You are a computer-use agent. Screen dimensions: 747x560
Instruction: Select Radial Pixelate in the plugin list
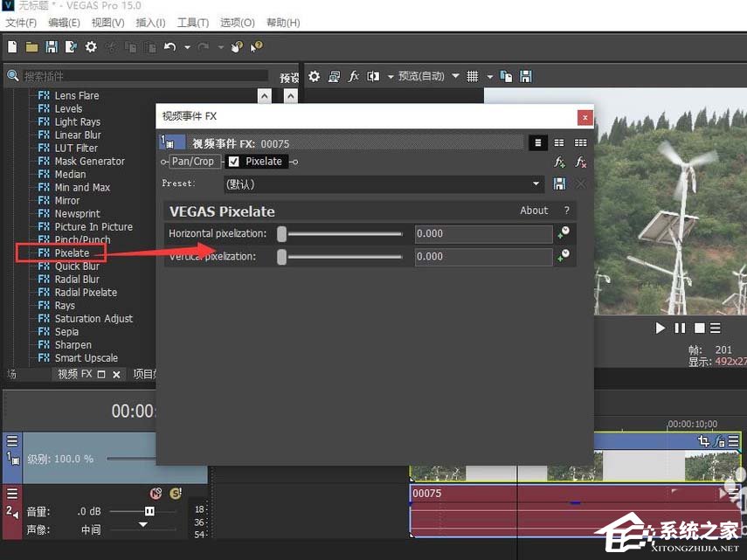click(x=86, y=293)
